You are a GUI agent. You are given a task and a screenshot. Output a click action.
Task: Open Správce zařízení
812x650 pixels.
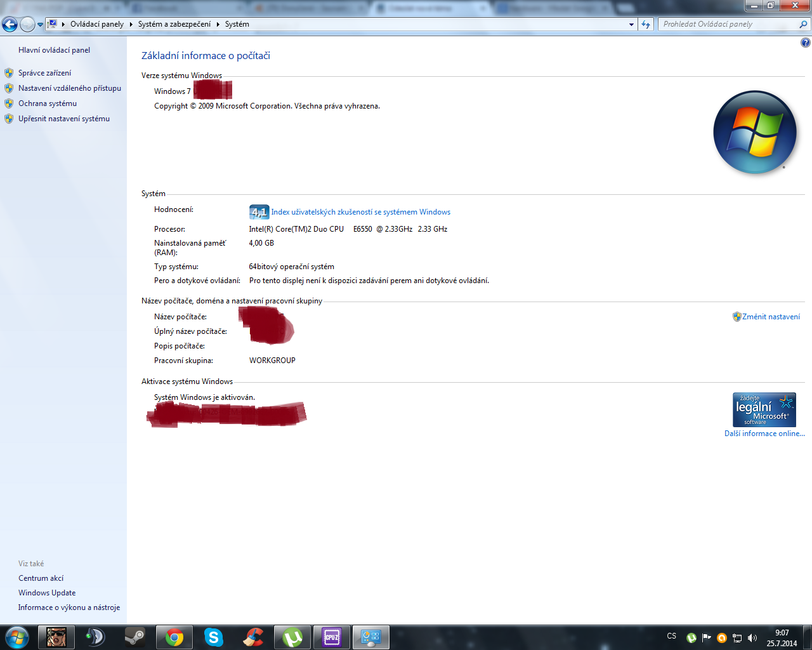(x=44, y=73)
